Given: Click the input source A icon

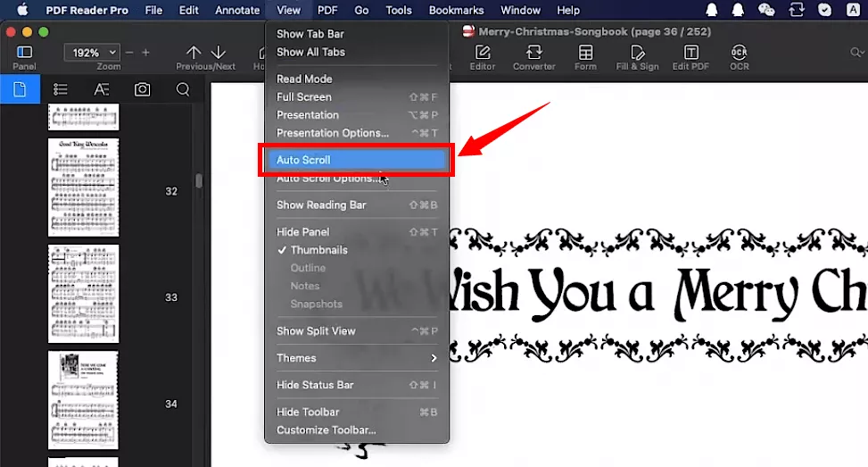Looking at the screenshot, I should [853, 10].
